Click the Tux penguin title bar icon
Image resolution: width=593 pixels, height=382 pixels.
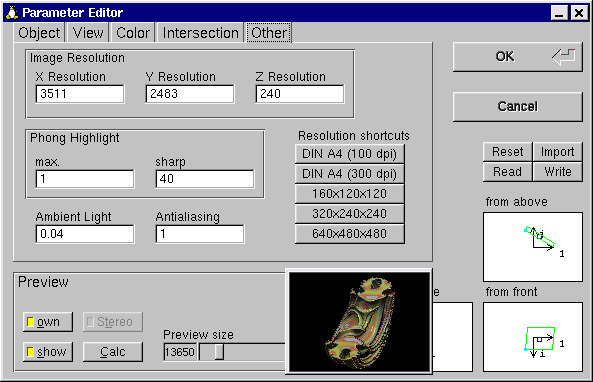(x=12, y=12)
